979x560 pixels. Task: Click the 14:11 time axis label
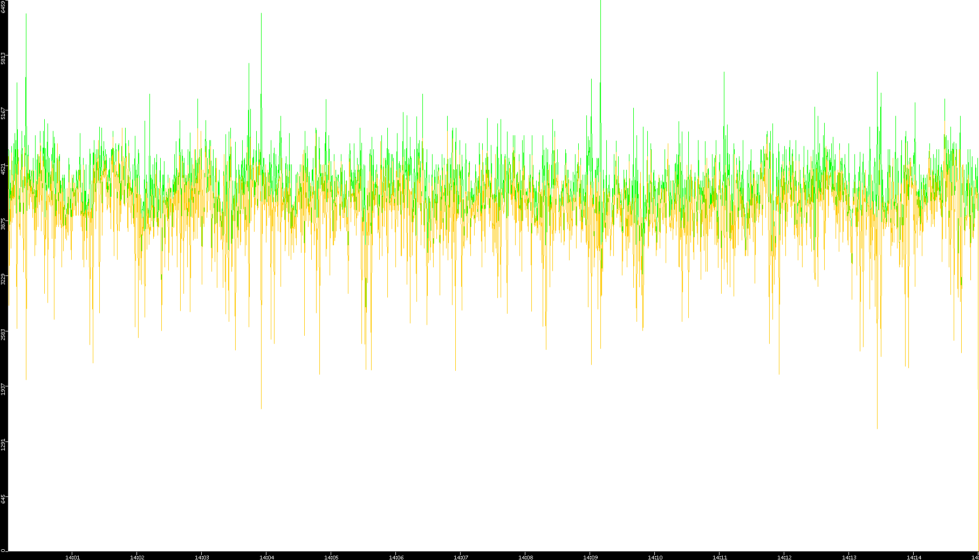tap(720, 557)
